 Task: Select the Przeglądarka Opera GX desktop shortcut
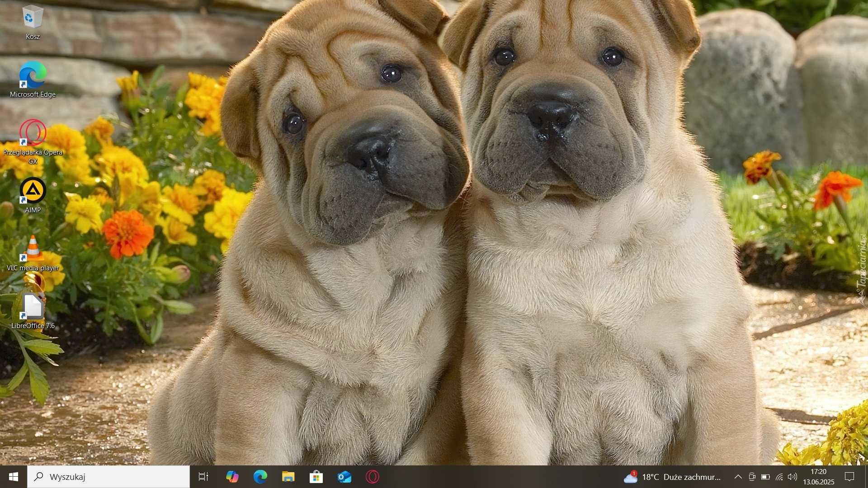33,142
